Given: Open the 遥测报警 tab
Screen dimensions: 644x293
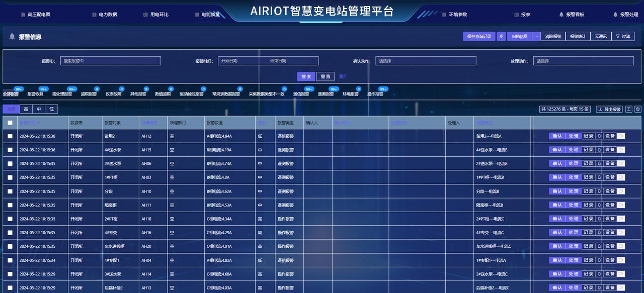Looking at the screenshot, I should tap(326, 94).
